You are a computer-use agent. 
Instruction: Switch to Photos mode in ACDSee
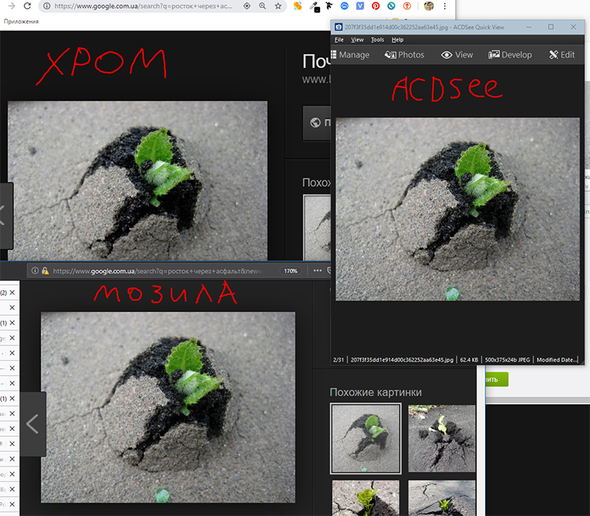click(x=404, y=55)
